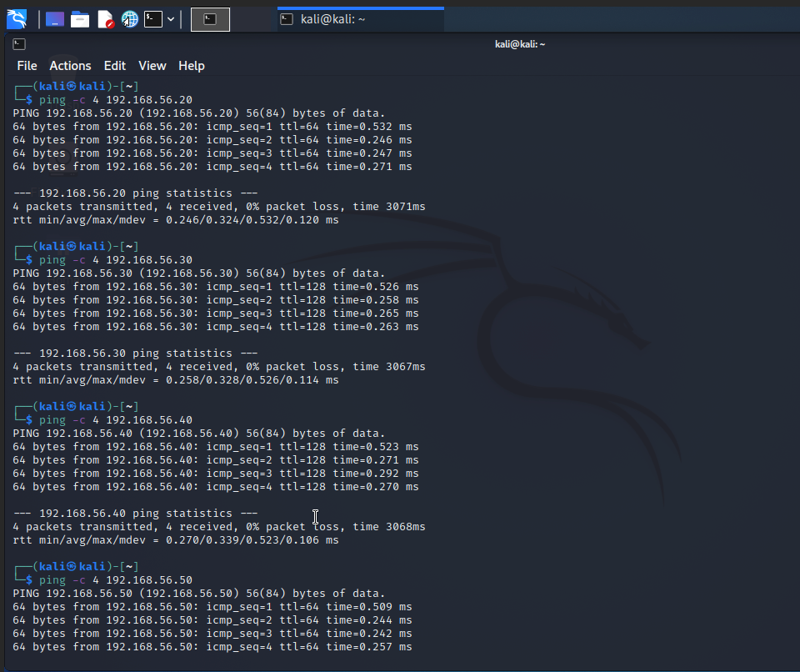Viewport: 800px width, 672px height.
Task: Click rtt line with 0.258/0.328/0.526/0.114
Action: (x=176, y=380)
